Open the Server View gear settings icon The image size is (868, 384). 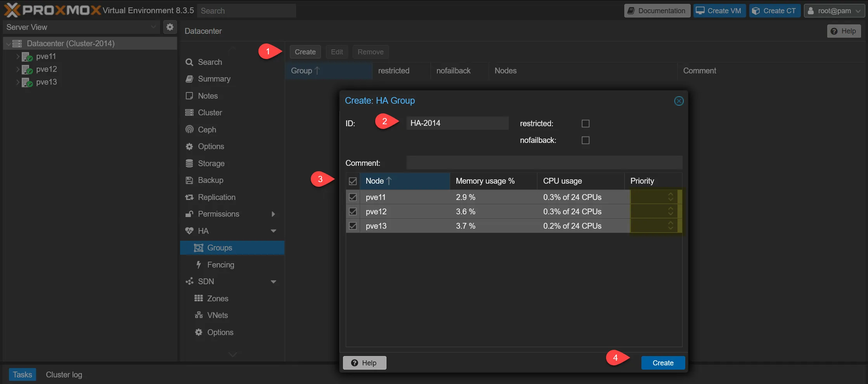click(x=170, y=27)
